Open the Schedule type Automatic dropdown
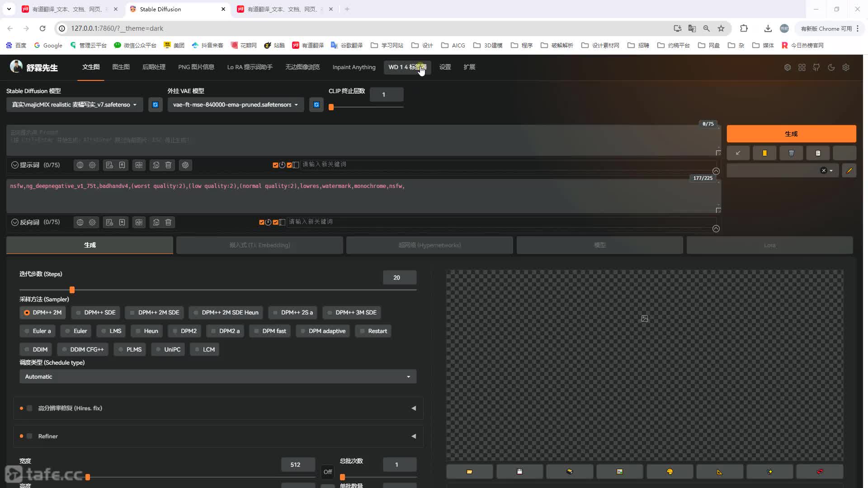Screen dimensions: 868x488 pos(218,376)
